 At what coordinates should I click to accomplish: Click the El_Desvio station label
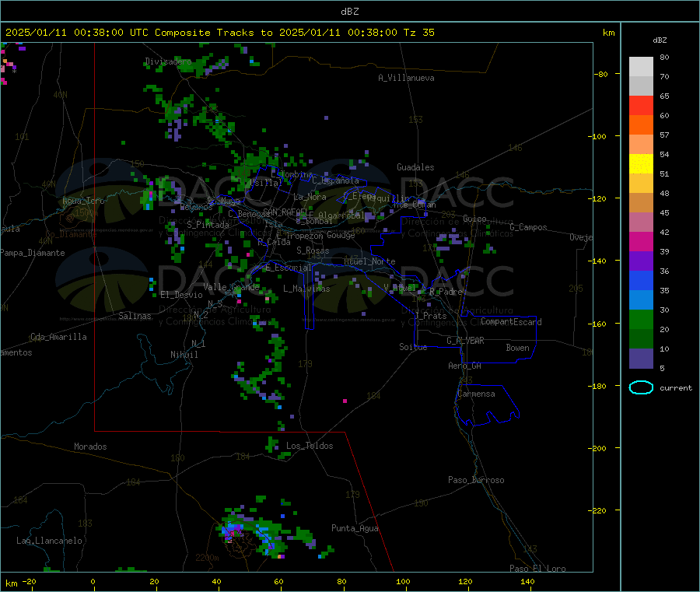[x=182, y=295]
